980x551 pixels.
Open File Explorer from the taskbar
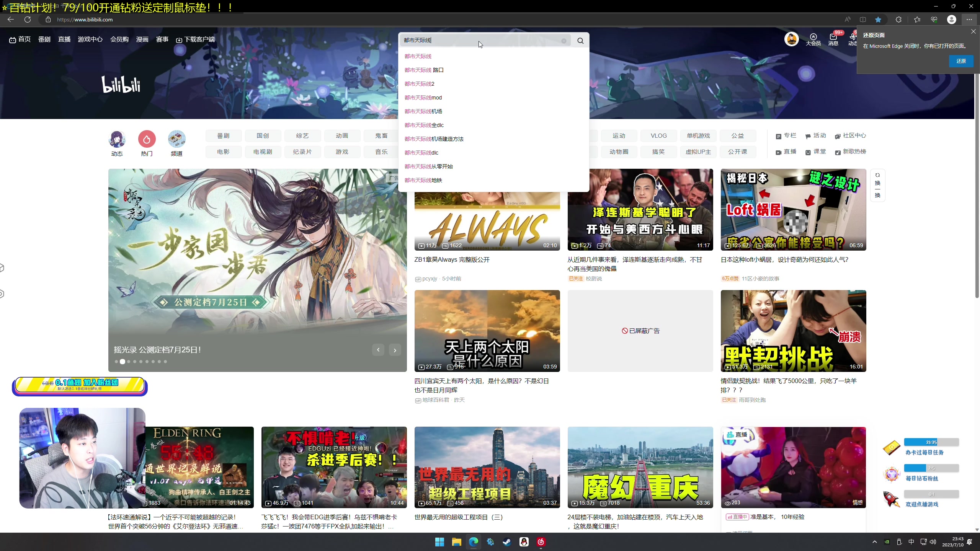point(456,542)
